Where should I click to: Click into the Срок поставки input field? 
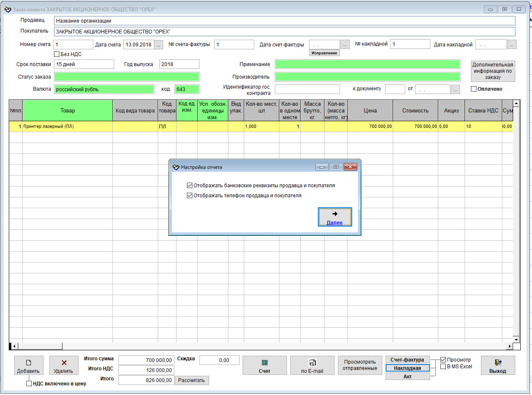click(x=84, y=64)
